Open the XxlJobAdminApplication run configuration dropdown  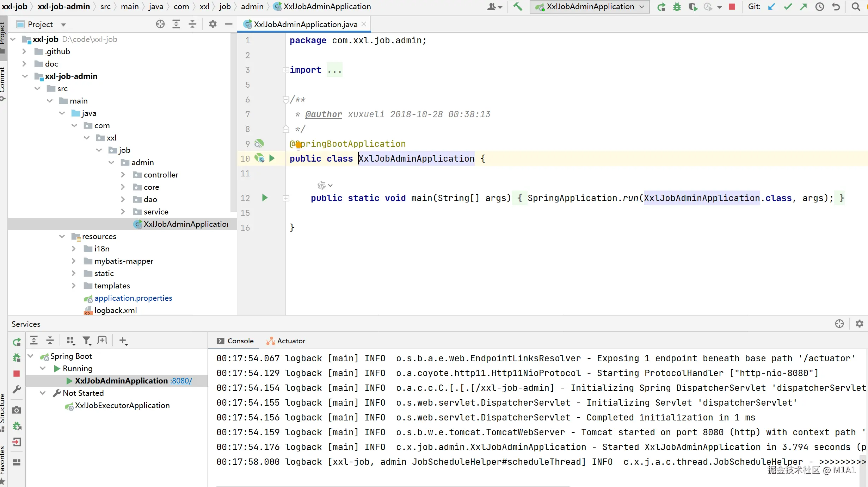pyautogui.click(x=590, y=7)
